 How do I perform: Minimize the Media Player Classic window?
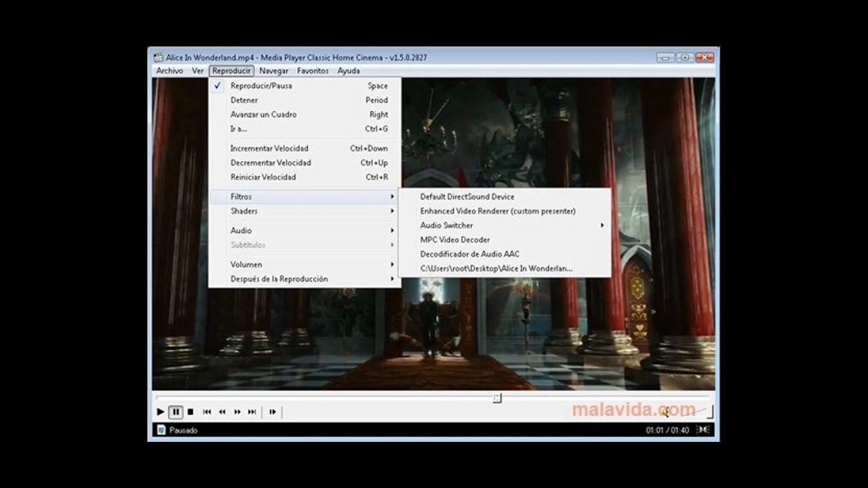[665, 57]
